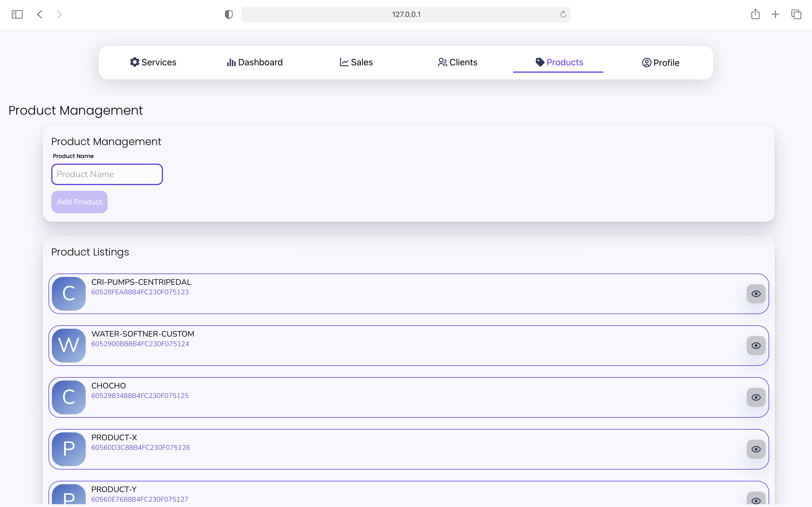
Task: Open a new tab with plus icon
Action: (x=775, y=14)
